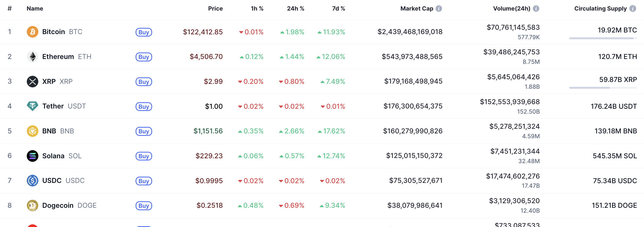Open the Market Cap info tooltip icon
This screenshot has height=227, width=644.
[x=439, y=9]
